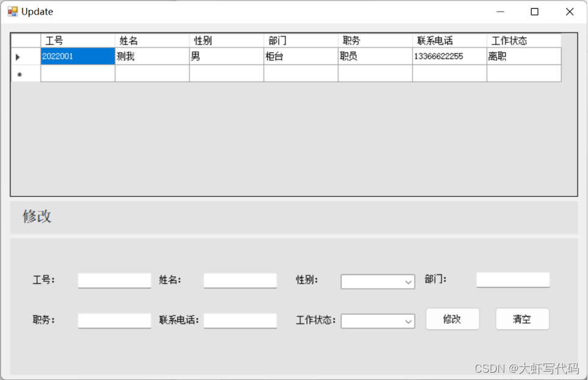Open the 工作状态 combo box
This screenshot has height=380, width=588.
pyautogui.click(x=378, y=321)
